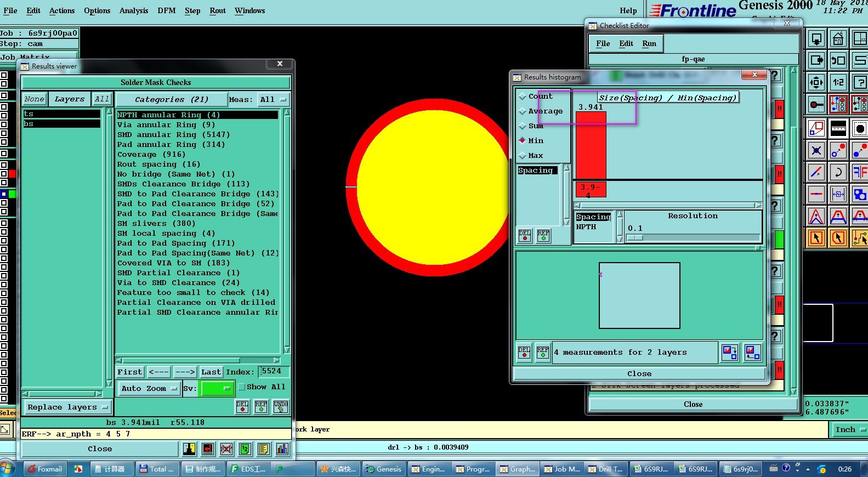Enable the Show All checkbox

pos(242,387)
